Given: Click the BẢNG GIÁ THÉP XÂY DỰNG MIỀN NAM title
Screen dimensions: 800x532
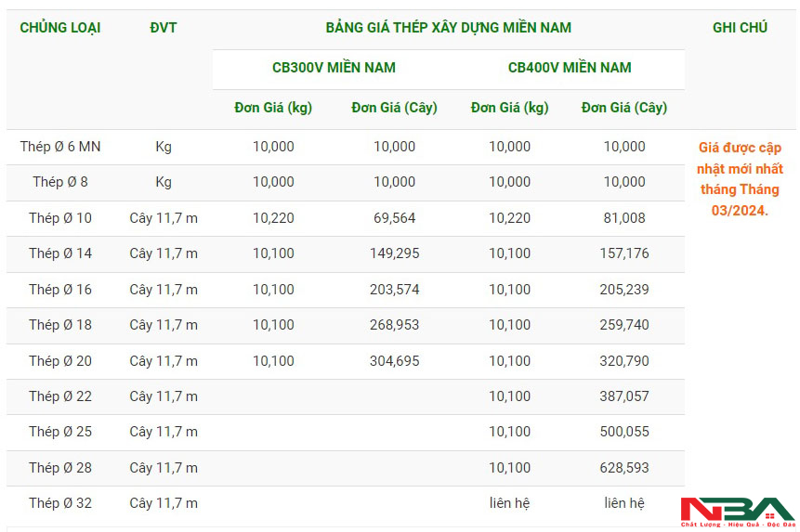Looking at the screenshot, I should [x=449, y=28].
